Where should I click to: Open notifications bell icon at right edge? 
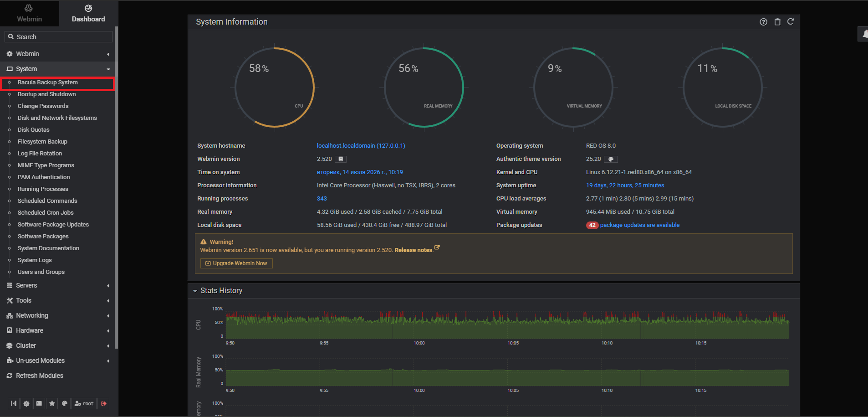coord(864,34)
